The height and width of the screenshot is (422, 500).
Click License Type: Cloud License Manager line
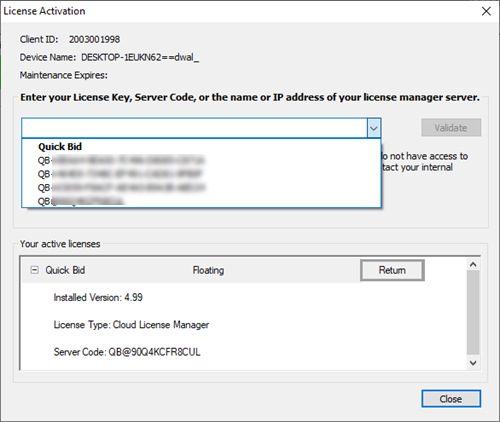pos(131,325)
